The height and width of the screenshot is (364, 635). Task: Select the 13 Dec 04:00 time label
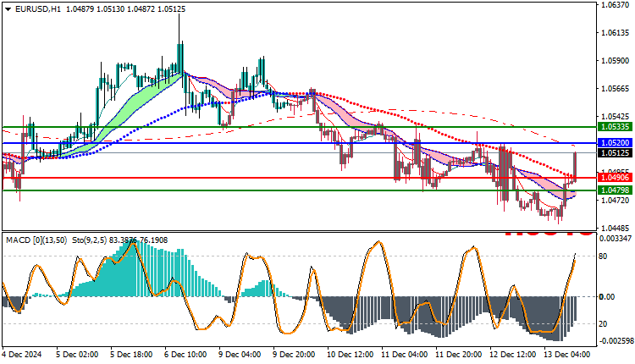click(567, 355)
